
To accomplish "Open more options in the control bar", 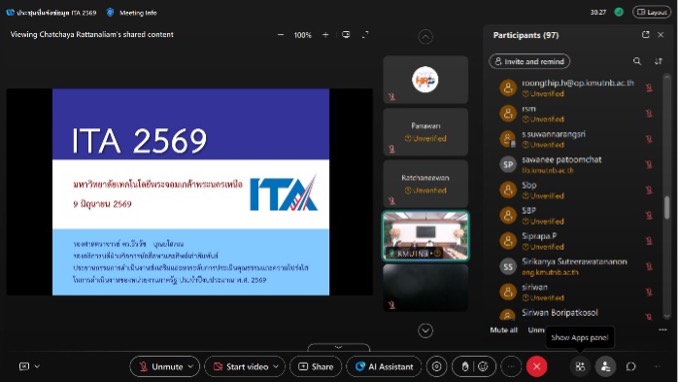I will point(512,367).
